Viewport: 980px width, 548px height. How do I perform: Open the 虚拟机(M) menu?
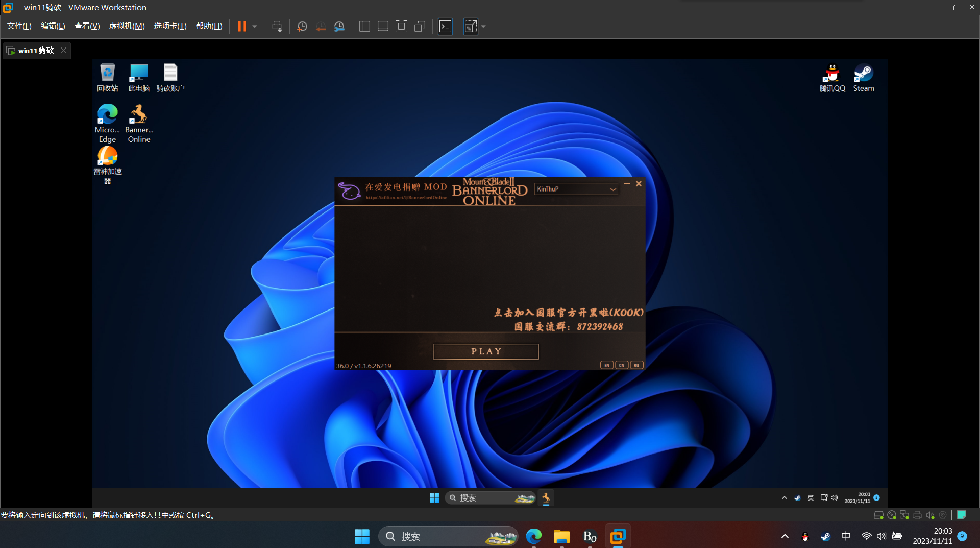[x=127, y=26]
